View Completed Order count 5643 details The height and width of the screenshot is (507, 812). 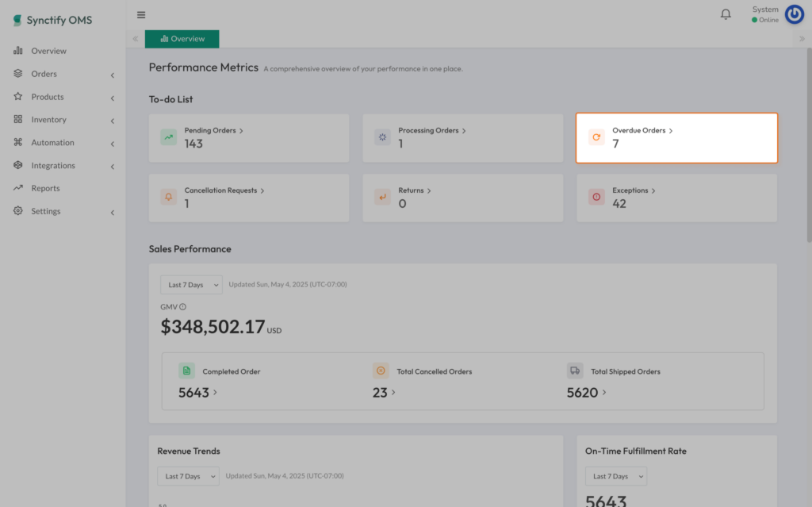point(197,393)
